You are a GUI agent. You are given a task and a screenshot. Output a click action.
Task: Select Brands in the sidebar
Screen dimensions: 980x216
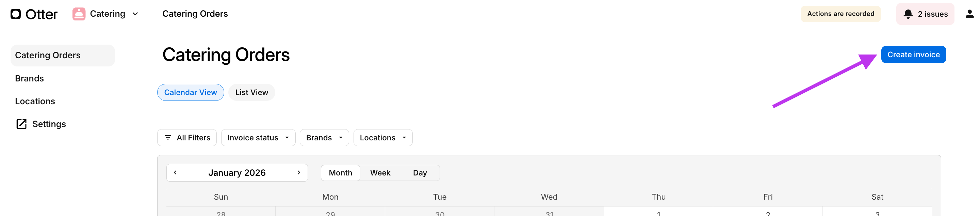click(x=29, y=78)
